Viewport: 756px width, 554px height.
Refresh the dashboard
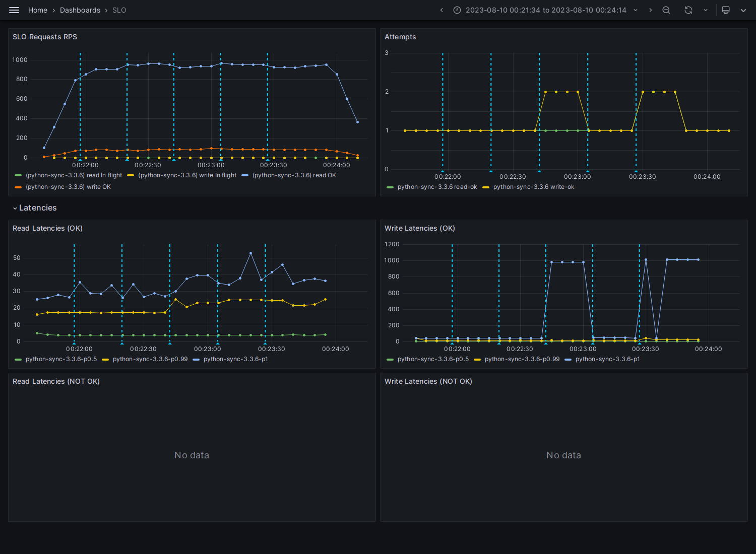[688, 10]
